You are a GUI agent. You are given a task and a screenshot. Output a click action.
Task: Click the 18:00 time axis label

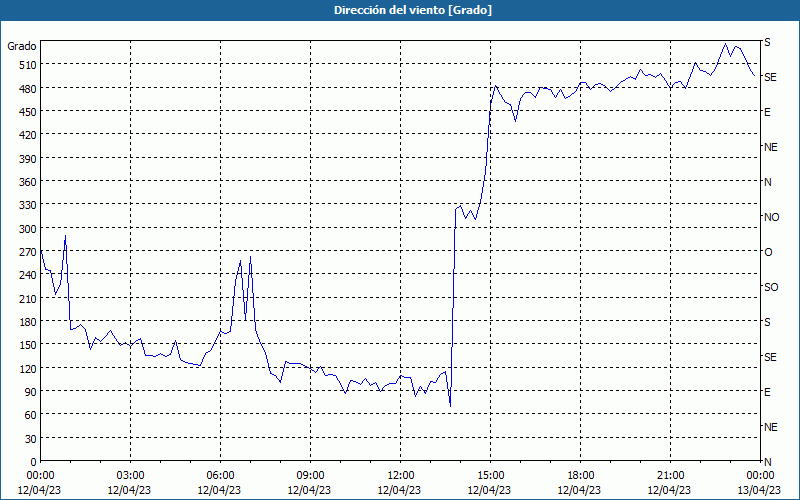[581, 476]
